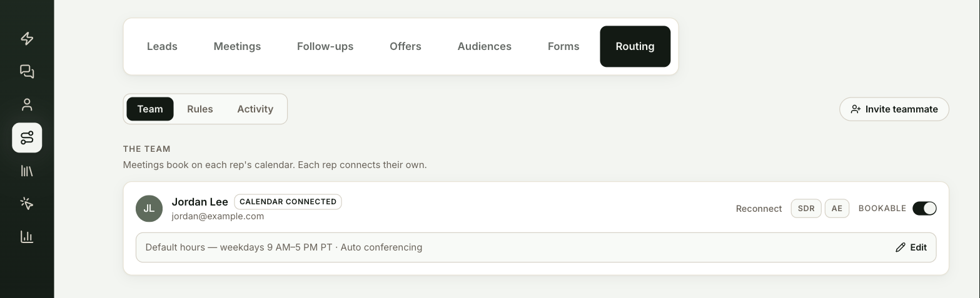Turn off the Bookable toggle for Jordan Lee
The image size is (980, 298).
click(924, 209)
